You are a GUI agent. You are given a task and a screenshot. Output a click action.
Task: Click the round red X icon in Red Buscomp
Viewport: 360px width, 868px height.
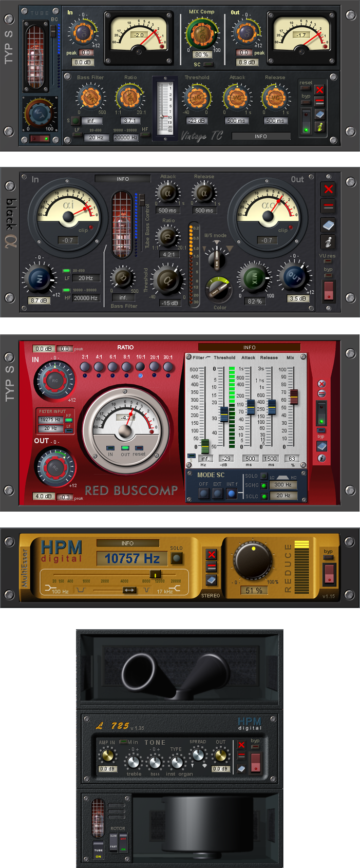pyautogui.click(x=321, y=384)
